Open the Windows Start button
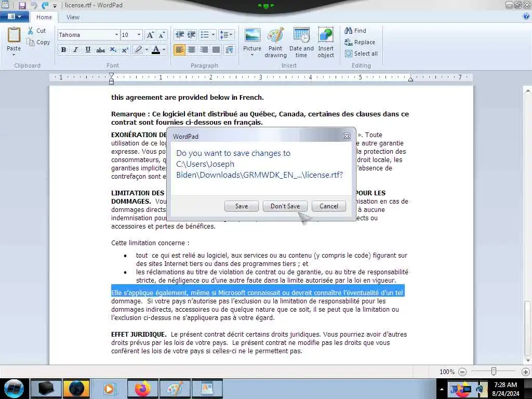The width and height of the screenshot is (532, 399). pos(14,388)
